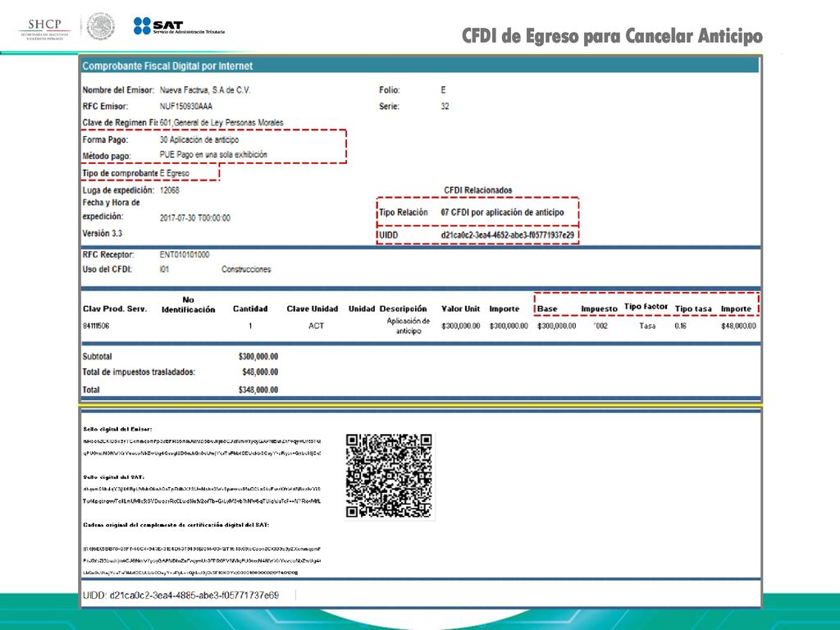Select the Serie value '32'
840x630 pixels.
445,106
